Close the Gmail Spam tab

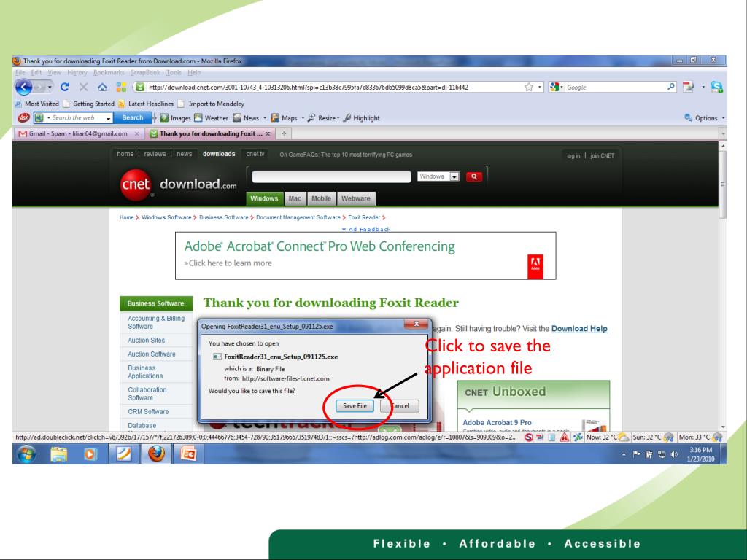[x=136, y=134]
